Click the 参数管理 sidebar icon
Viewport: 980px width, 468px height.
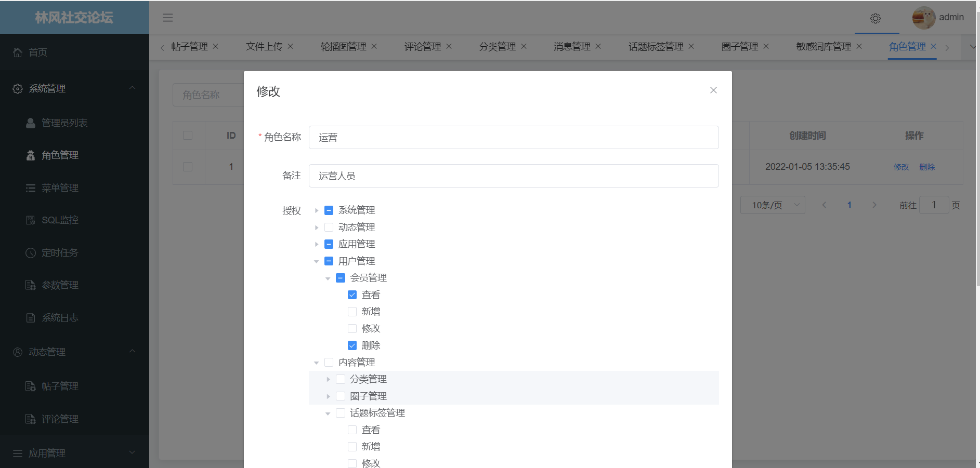[x=30, y=285]
